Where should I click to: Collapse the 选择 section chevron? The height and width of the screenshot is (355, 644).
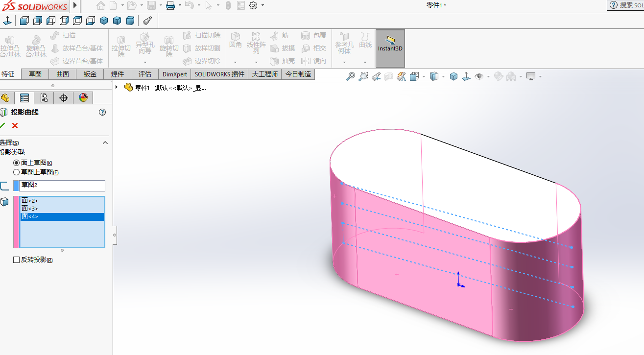point(105,142)
